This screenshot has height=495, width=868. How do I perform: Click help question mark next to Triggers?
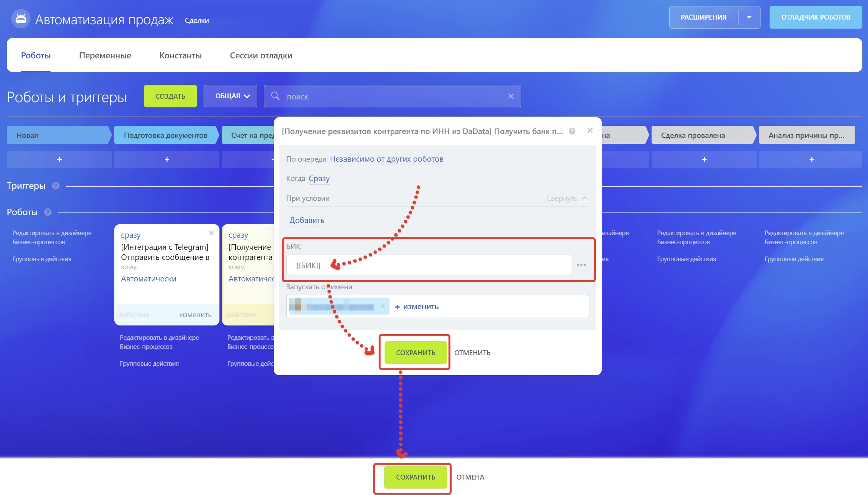[56, 186]
